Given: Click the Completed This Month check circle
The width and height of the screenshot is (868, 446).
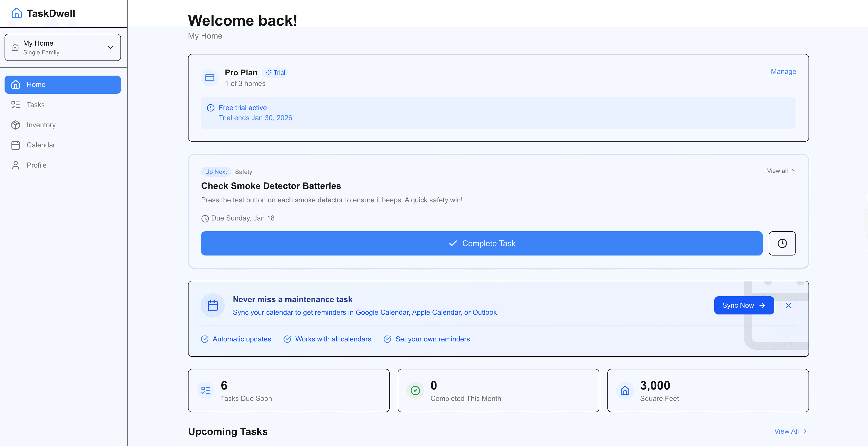Looking at the screenshot, I should click(x=415, y=390).
